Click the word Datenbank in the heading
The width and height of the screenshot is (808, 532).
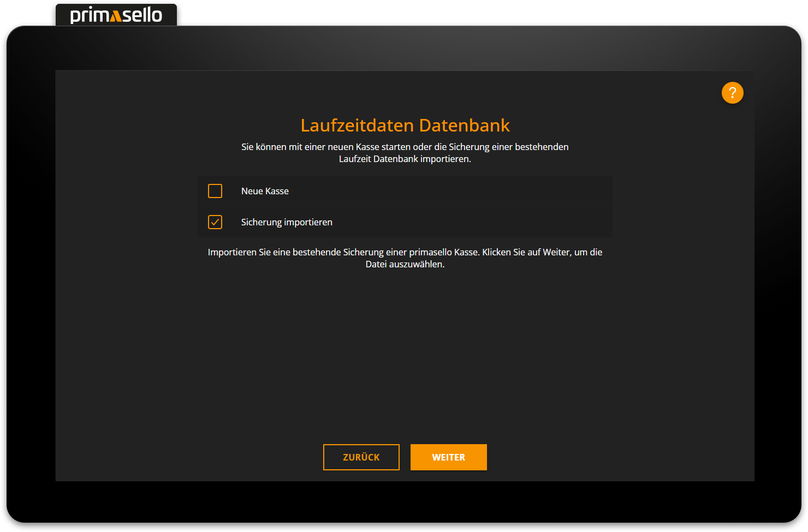464,125
